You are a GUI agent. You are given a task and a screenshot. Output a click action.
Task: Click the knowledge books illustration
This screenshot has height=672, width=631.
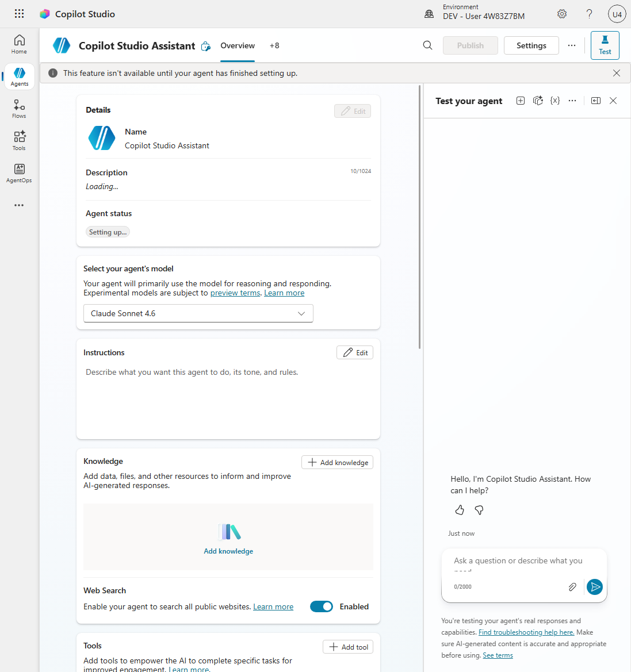pos(230,532)
